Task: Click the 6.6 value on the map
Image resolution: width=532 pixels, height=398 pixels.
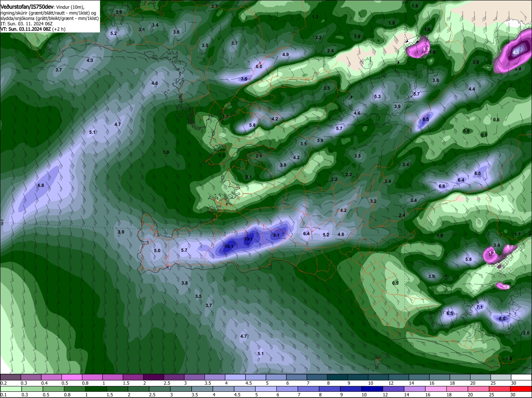Action: coord(442,186)
